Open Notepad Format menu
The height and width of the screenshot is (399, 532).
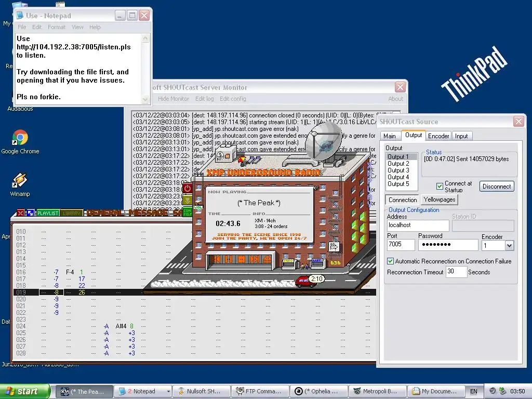coord(56,27)
